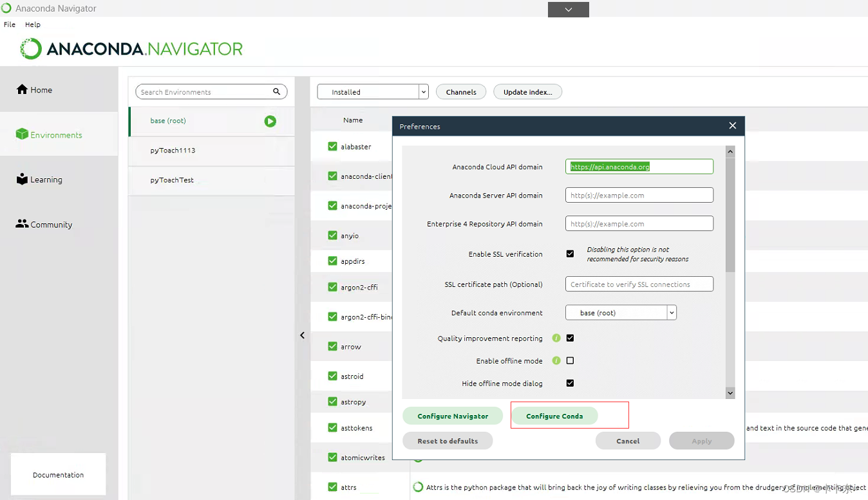The height and width of the screenshot is (500, 868).
Task: Click Preferences scrollbar down arrow
Action: point(730,393)
